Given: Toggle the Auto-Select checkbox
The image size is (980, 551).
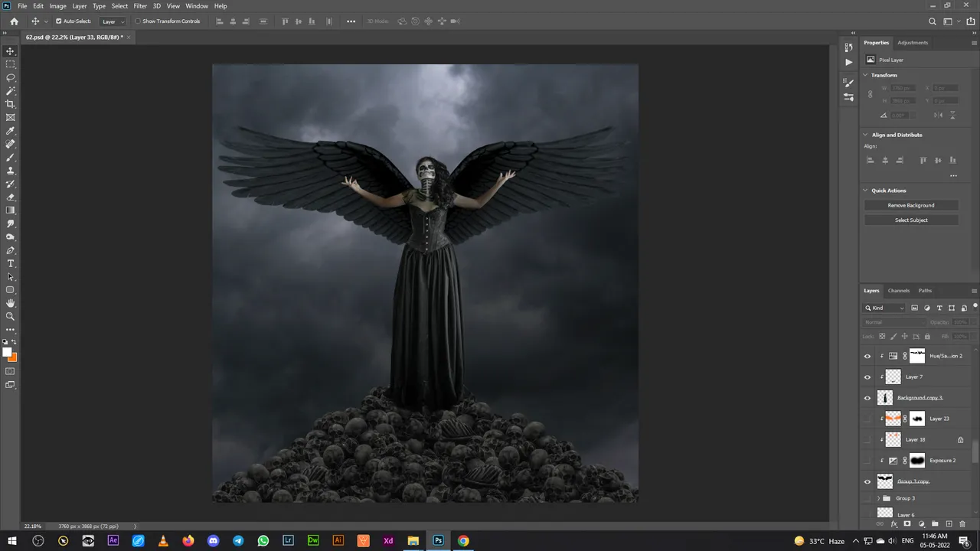Looking at the screenshot, I should coord(59,21).
